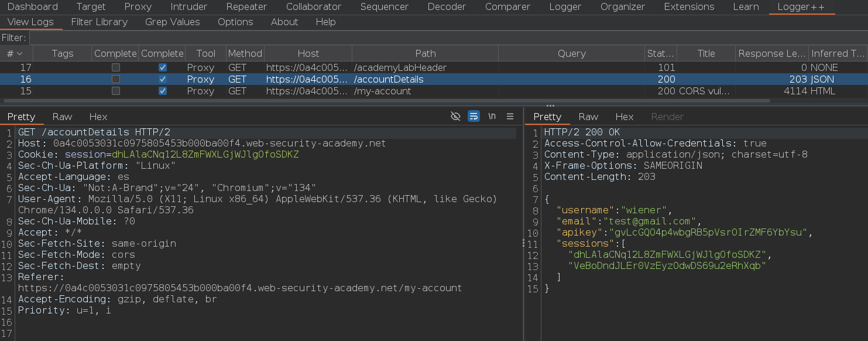Check first Complete box for row 16
The width and height of the screenshot is (868, 341).
tap(115, 79)
